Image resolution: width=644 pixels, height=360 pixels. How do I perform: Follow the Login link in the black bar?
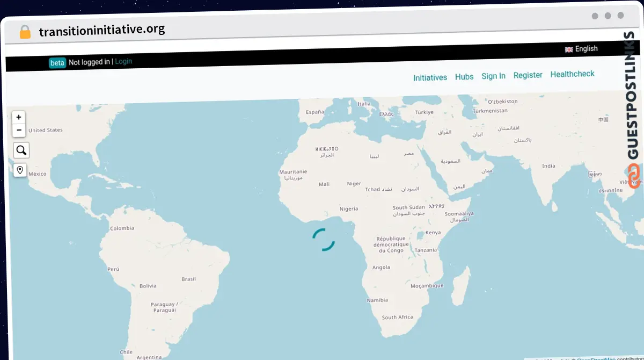tap(123, 61)
